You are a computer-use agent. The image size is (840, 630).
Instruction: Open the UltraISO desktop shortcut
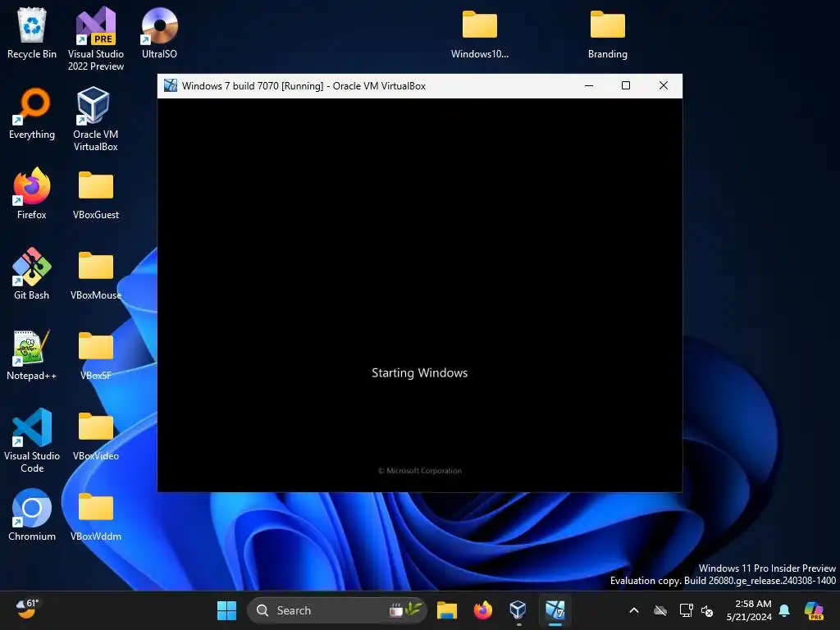159,33
